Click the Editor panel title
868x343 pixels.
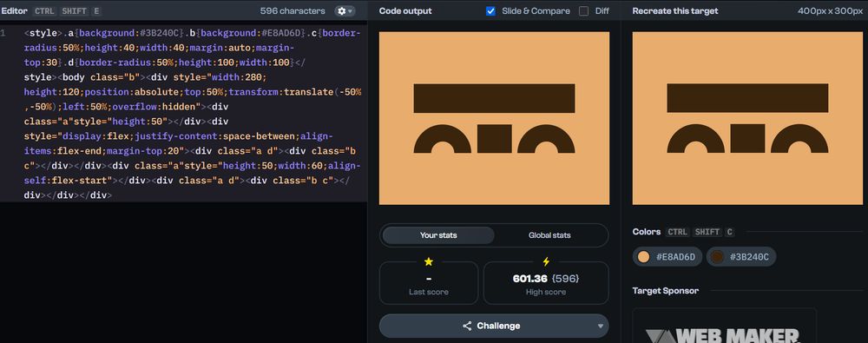pos(15,11)
